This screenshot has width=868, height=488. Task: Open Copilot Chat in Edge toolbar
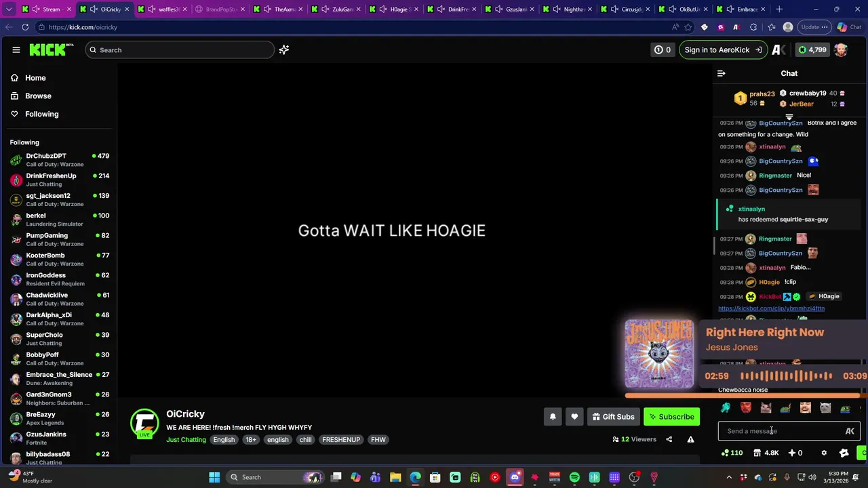pyautogui.click(x=849, y=27)
